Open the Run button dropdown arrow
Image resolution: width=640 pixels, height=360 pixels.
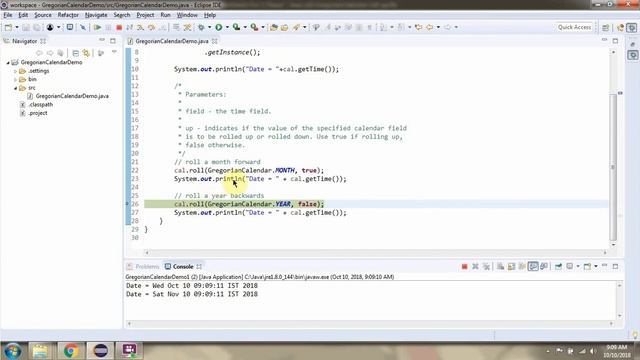point(227,27)
